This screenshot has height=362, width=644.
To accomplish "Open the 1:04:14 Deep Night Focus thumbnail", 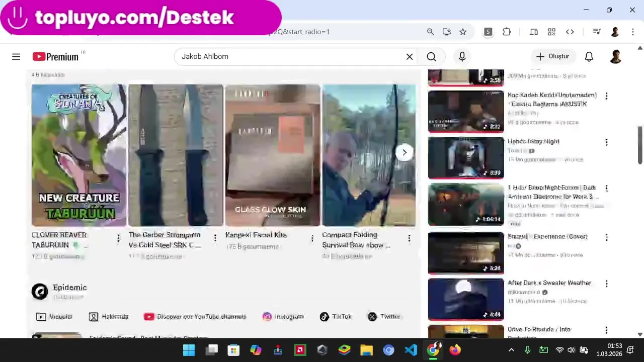I will click(x=466, y=205).
